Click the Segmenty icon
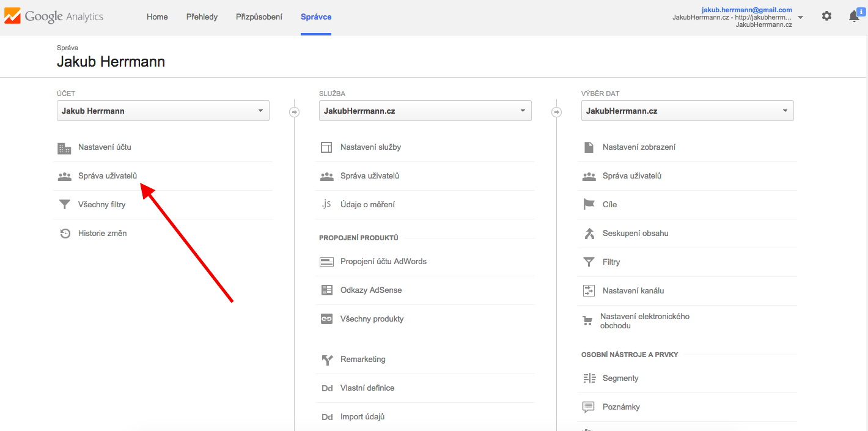Viewport: 868px width, 431px height. coord(589,378)
